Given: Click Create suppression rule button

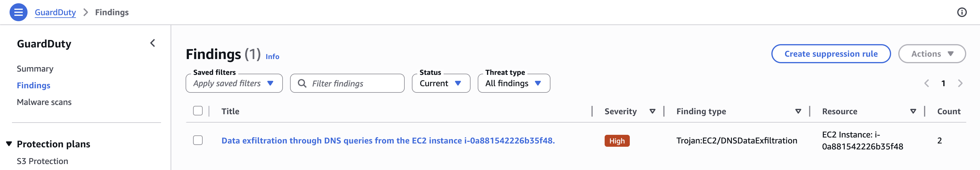Looking at the screenshot, I should [831, 54].
